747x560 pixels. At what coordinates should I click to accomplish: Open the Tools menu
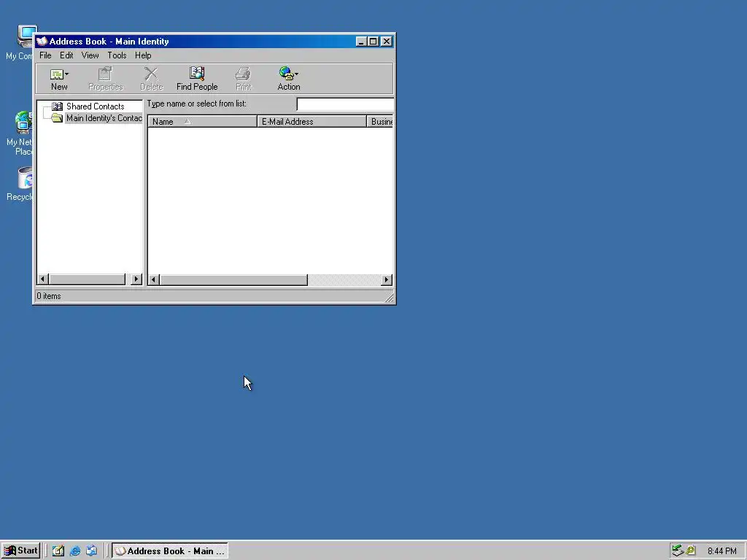click(x=117, y=55)
